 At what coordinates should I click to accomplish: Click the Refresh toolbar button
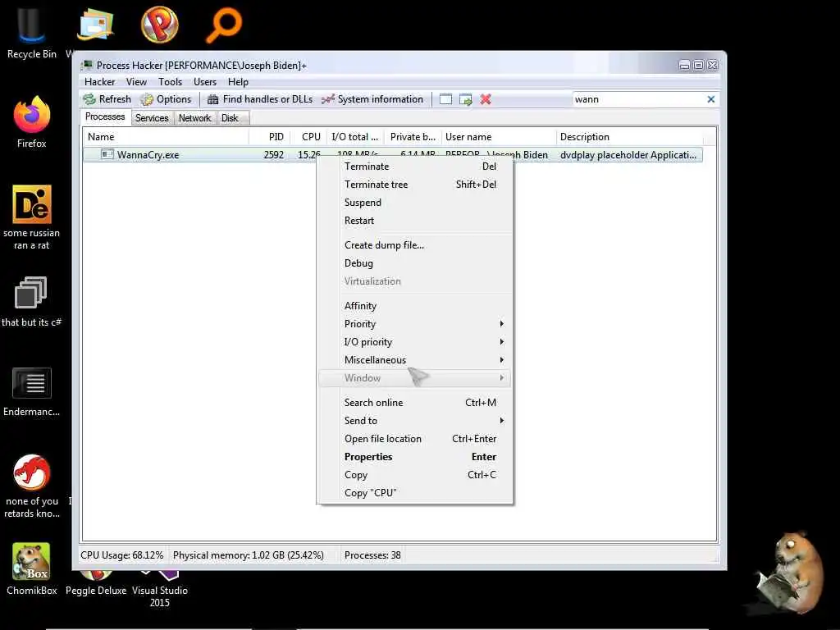pyautogui.click(x=107, y=99)
